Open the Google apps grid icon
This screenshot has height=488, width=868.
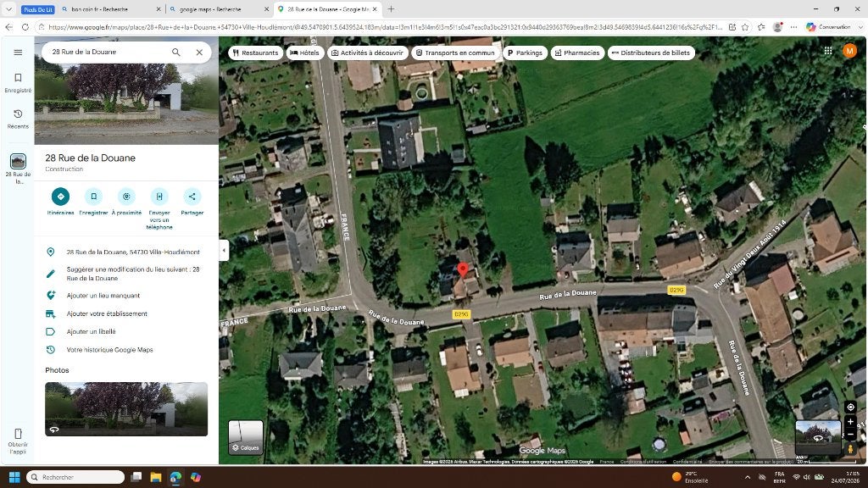(x=828, y=51)
